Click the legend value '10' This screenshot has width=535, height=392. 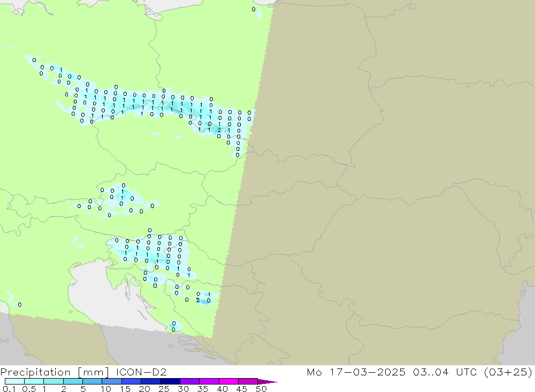coord(106,389)
